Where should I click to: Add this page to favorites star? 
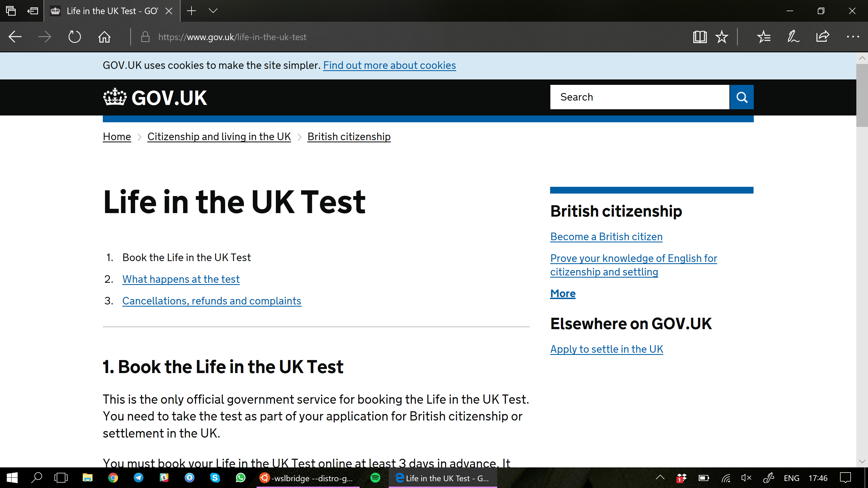tap(722, 37)
